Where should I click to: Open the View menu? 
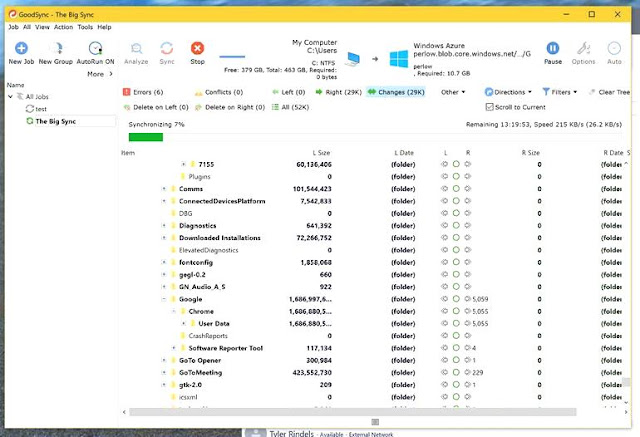coord(42,27)
